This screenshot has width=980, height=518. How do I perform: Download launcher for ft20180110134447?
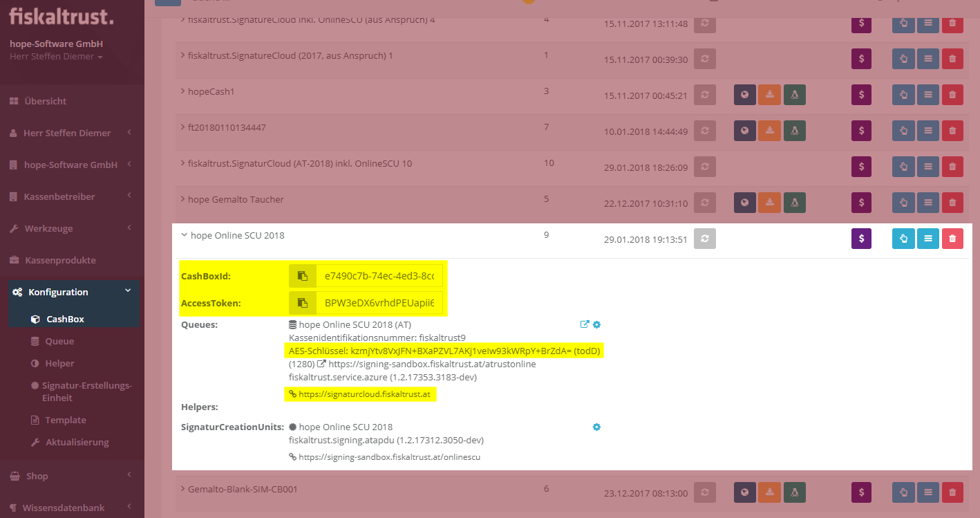pyautogui.click(x=769, y=131)
